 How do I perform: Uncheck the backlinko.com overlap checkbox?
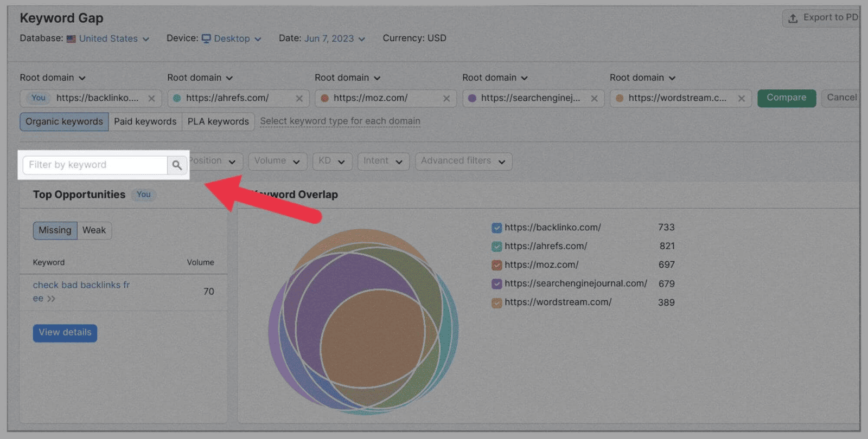click(x=496, y=228)
